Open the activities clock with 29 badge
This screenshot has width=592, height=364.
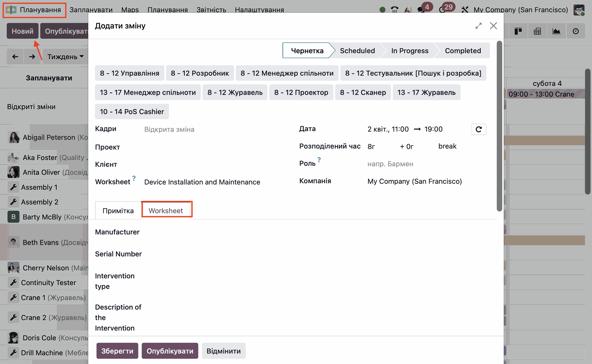(442, 10)
